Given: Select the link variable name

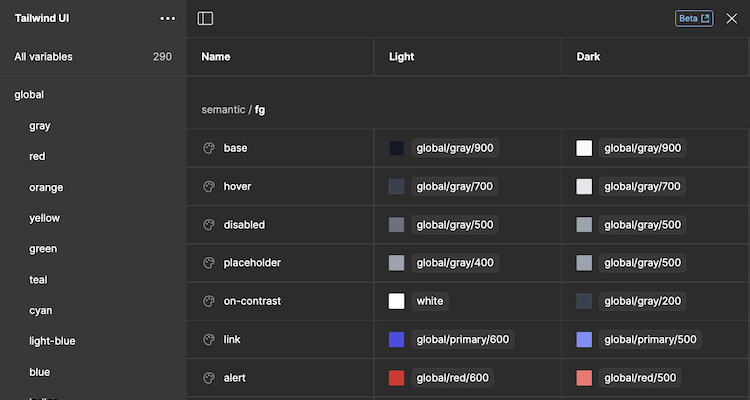Looking at the screenshot, I should tap(232, 339).
